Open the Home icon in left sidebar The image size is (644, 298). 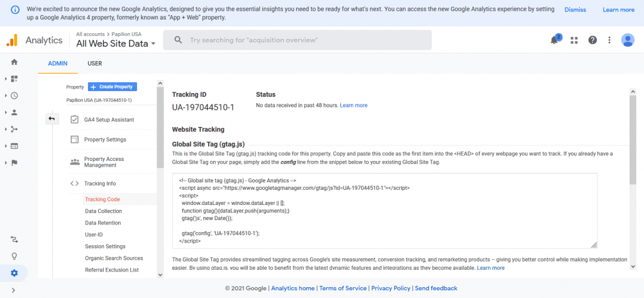point(14,62)
